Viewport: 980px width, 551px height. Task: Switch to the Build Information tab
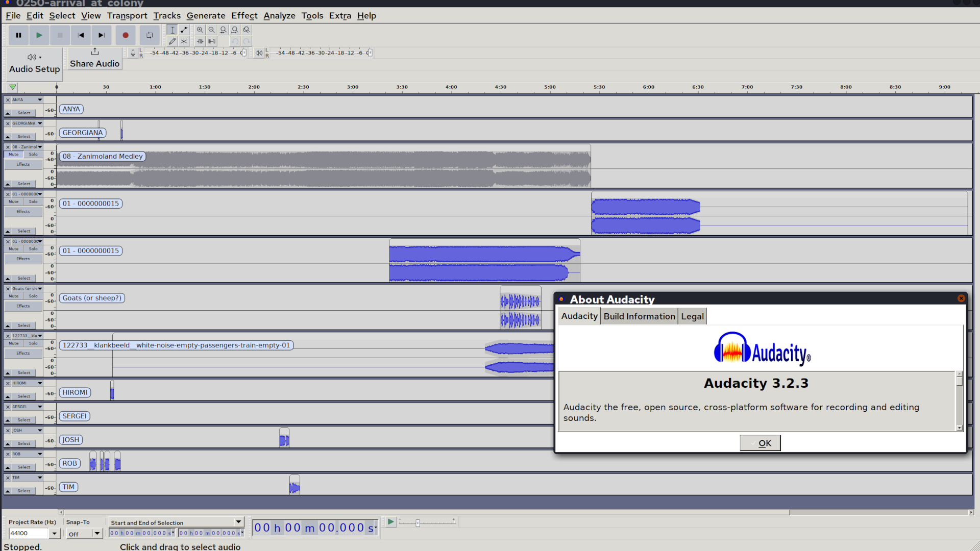[x=639, y=316]
